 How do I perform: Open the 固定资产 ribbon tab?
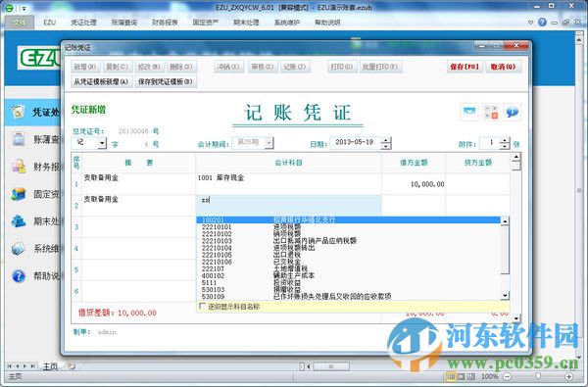[206, 23]
